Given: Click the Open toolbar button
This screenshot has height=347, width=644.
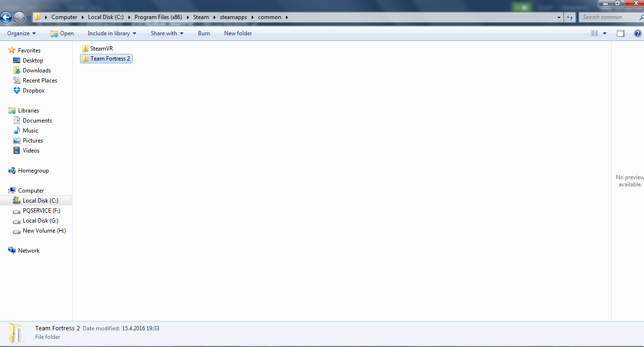Looking at the screenshot, I should point(62,33).
